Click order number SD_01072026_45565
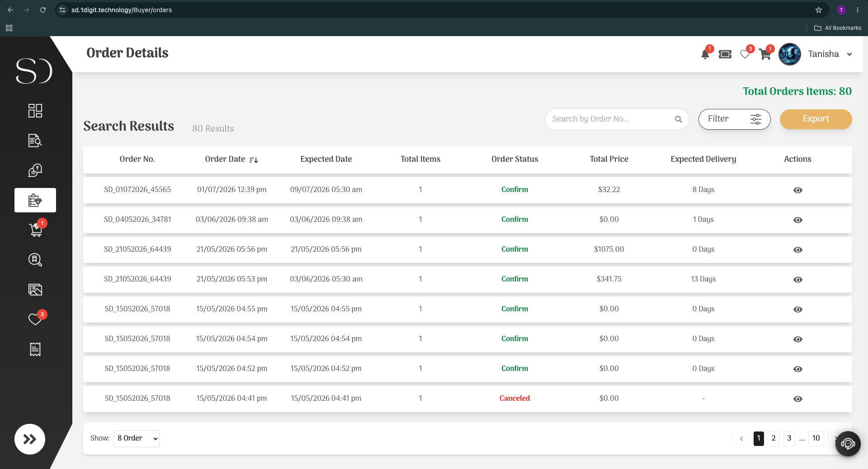This screenshot has width=868, height=469. (x=137, y=190)
